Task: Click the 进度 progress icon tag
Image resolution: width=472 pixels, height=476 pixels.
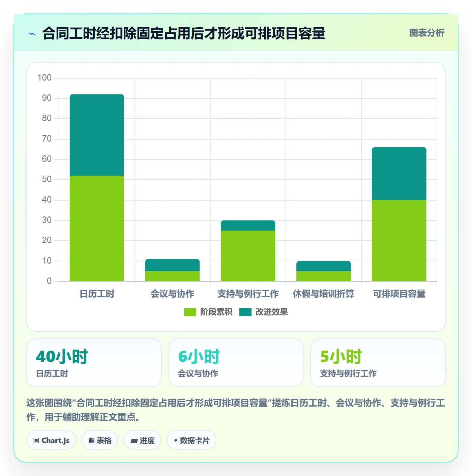Action: coord(142,440)
